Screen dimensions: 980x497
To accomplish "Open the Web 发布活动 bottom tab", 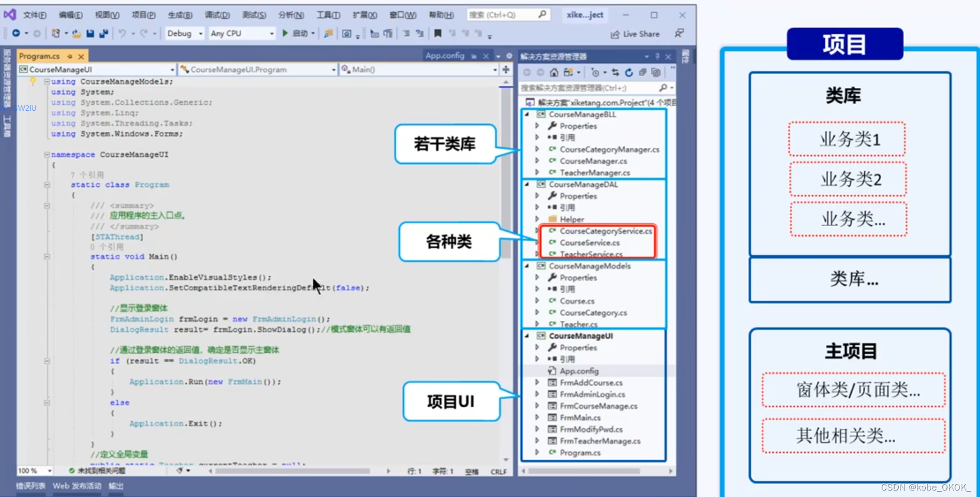I will point(77,486).
